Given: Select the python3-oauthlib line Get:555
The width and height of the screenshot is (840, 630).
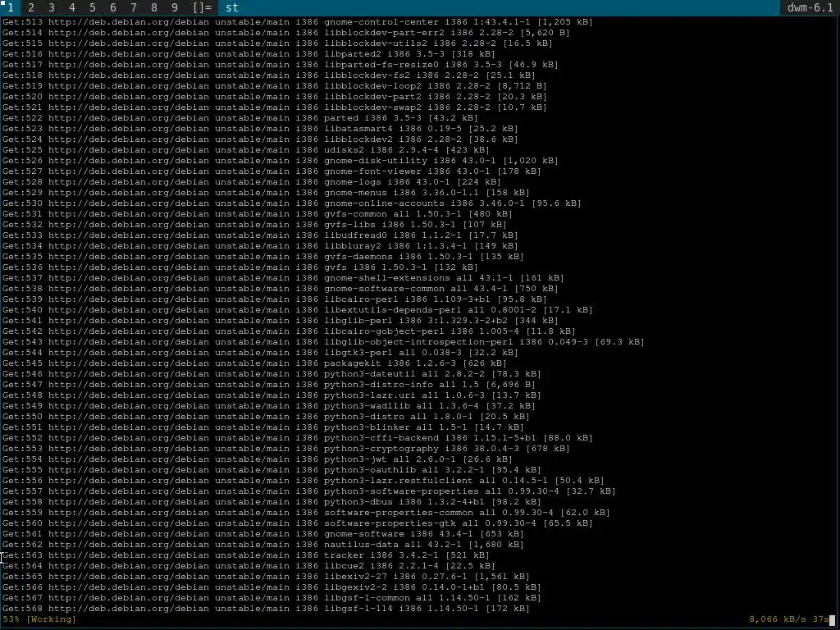Looking at the screenshot, I should [x=272, y=470].
